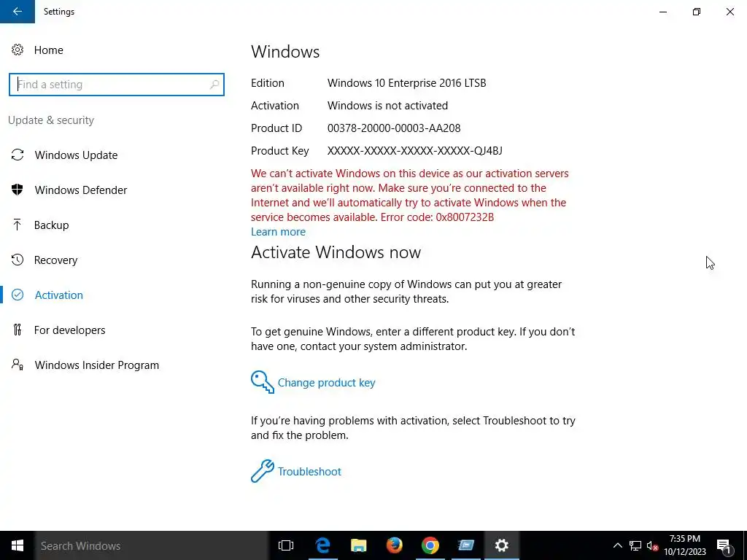Open the For developers page

pos(69,330)
